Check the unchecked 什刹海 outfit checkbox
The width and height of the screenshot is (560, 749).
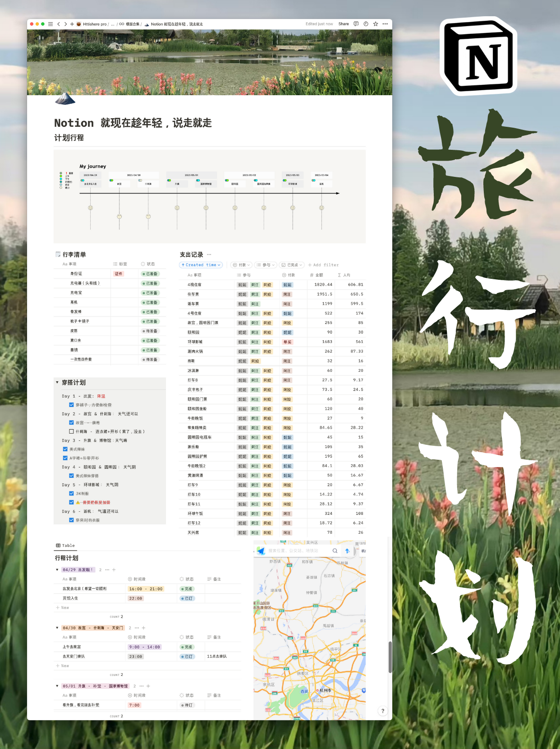71,431
